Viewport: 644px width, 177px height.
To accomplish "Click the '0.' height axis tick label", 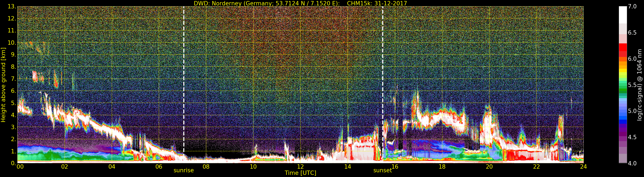I will click(x=14, y=163).
